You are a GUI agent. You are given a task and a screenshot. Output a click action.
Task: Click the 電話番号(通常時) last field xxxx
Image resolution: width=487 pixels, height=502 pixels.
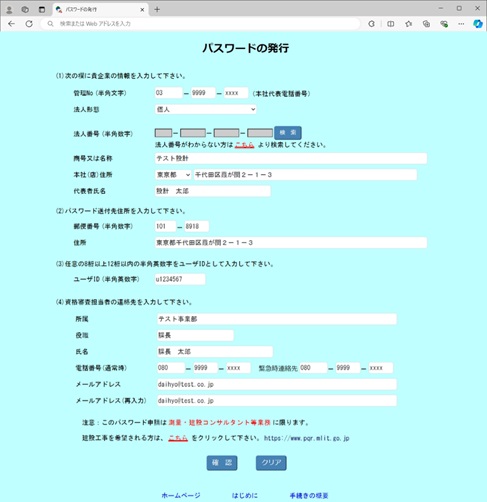[x=238, y=368]
